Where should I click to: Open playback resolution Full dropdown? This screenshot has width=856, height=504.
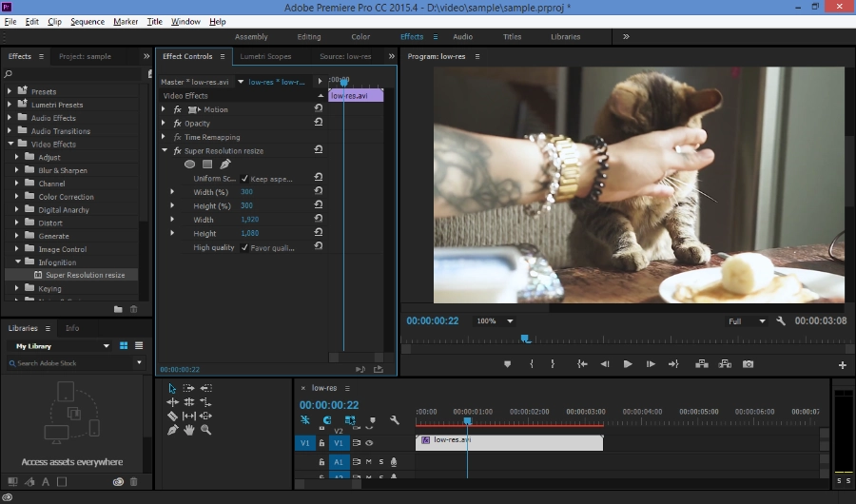point(747,321)
